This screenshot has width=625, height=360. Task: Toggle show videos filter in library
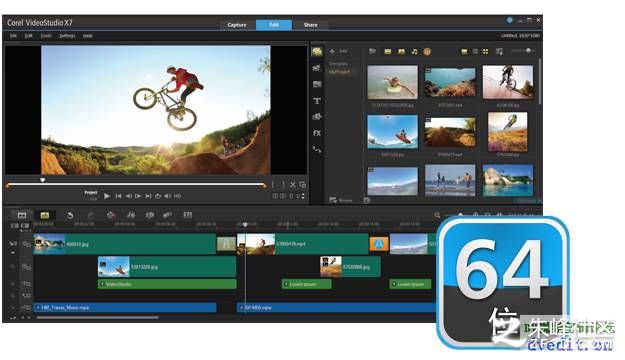tap(387, 51)
